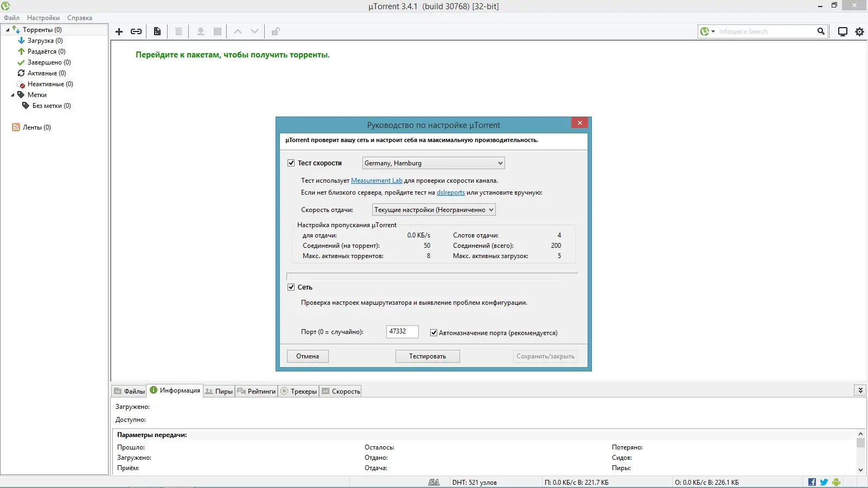The width and height of the screenshot is (868, 488).
Task: Open Preferences via the gear icon
Action: (x=860, y=31)
